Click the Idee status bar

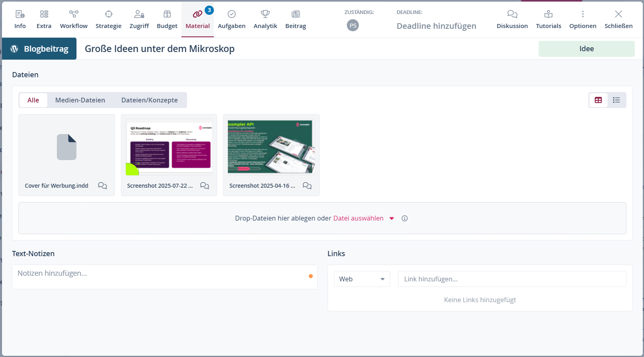[x=586, y=49]
